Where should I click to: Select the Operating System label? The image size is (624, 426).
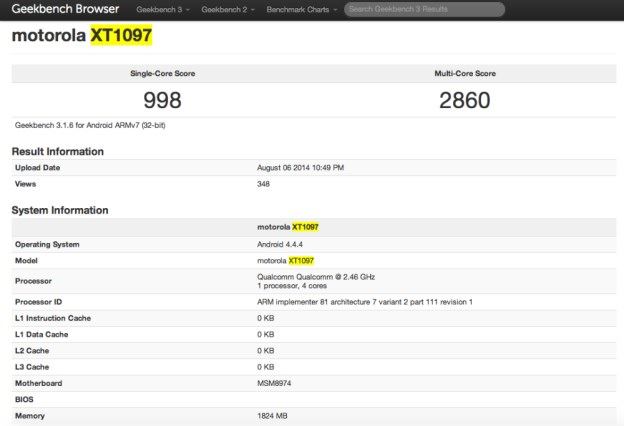47,244
